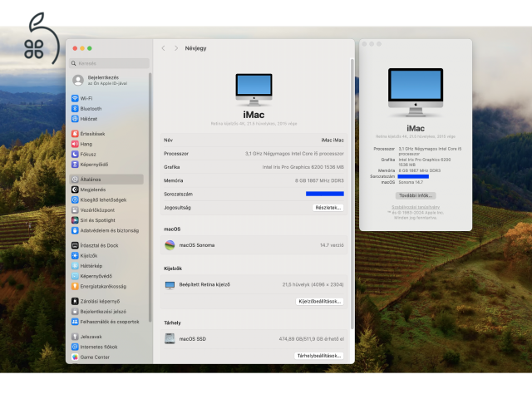Go back with the left chevron

tap(164, 48)
